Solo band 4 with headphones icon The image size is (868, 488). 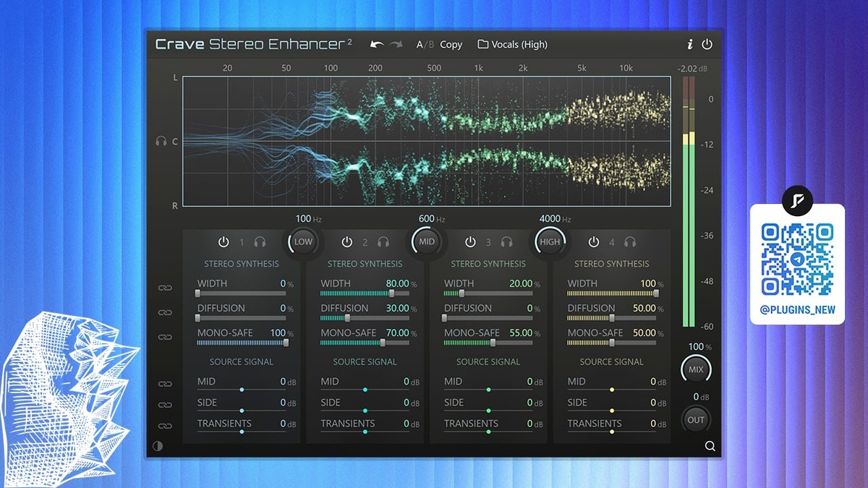(631, 242)
